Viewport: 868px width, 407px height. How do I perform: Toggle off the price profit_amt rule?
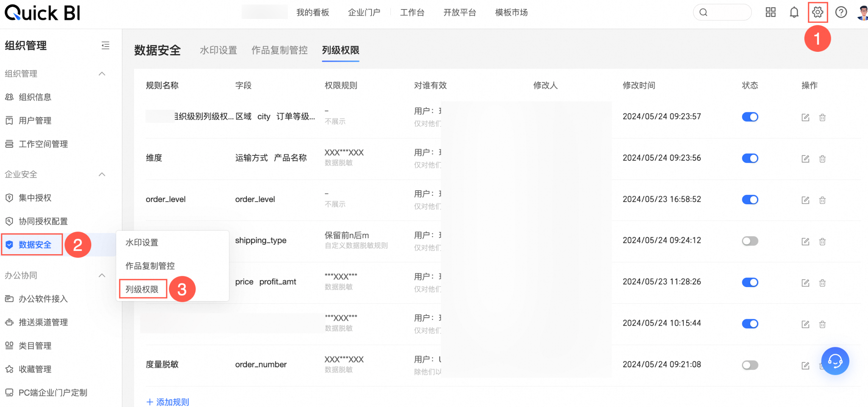pyautogui.click(x=750, y=282)
